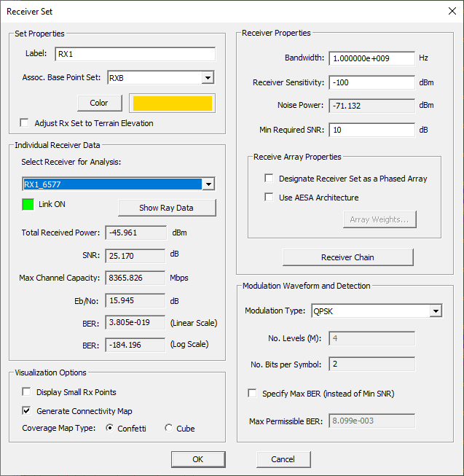Uncheck Generate Connectivity Map
The height and width of the screenshot is (476, 464).
27,410
